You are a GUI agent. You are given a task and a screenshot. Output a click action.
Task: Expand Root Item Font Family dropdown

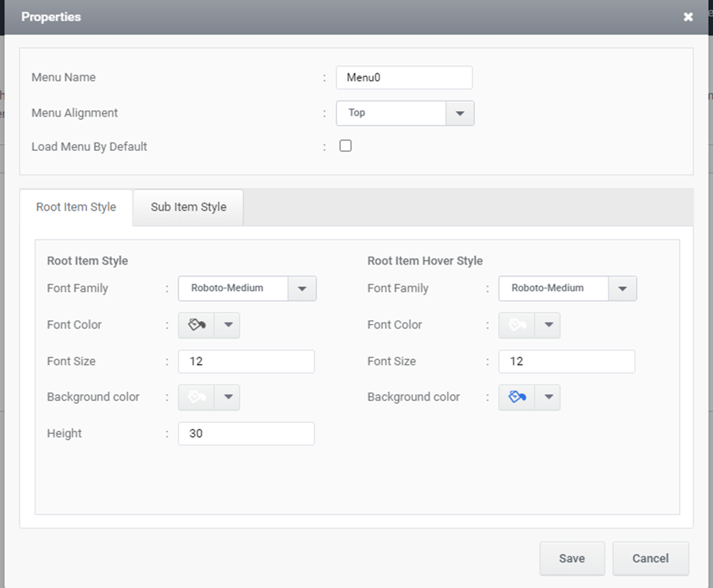(302, 288)
